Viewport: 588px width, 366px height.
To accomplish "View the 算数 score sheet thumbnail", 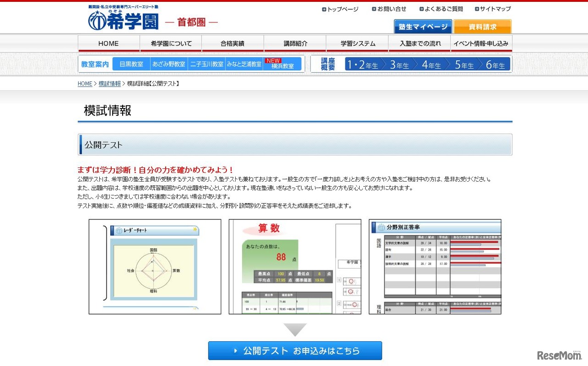I will (295, 267).
